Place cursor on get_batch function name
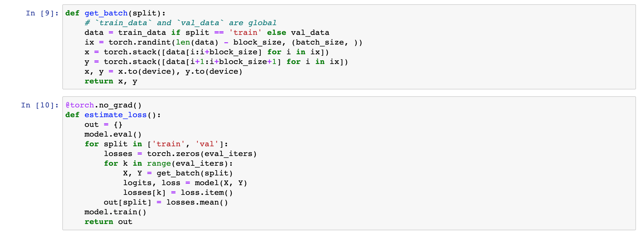Image resolution: width=644 pixels, height=234 pixels. [x=106, y=13]
